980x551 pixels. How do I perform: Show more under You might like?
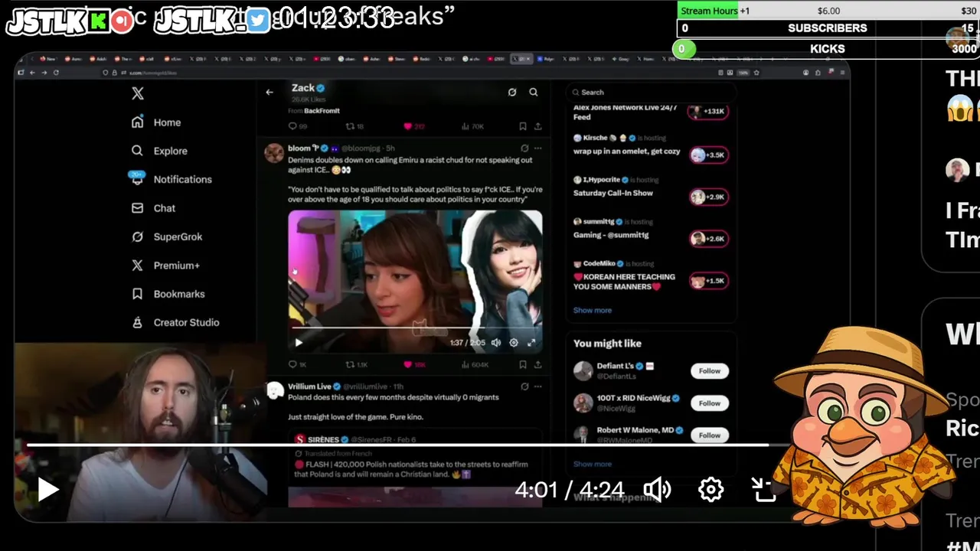[593, 465]
